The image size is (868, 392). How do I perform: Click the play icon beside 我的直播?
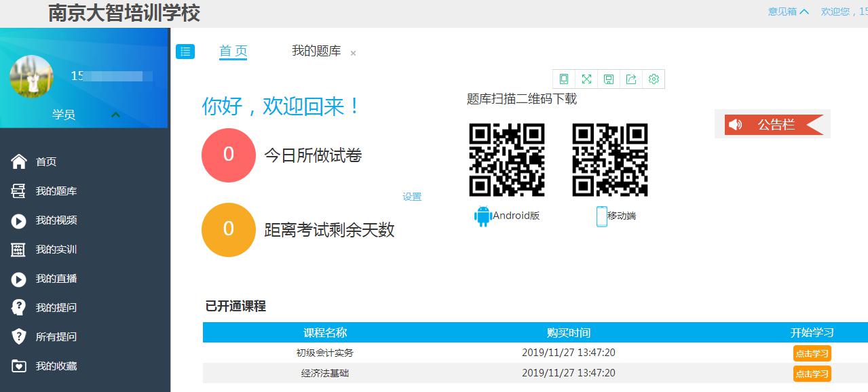pyautogui.click(x=18, y=279)
